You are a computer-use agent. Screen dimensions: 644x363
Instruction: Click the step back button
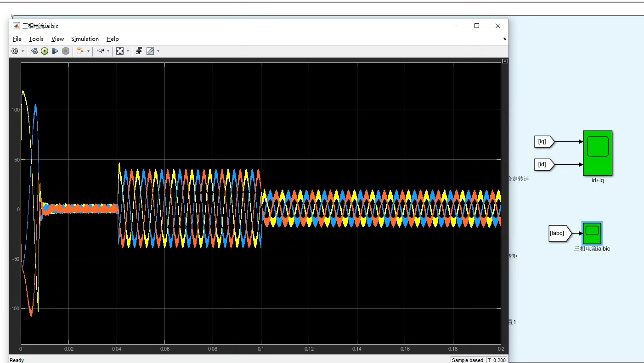(x=34, y=51)
